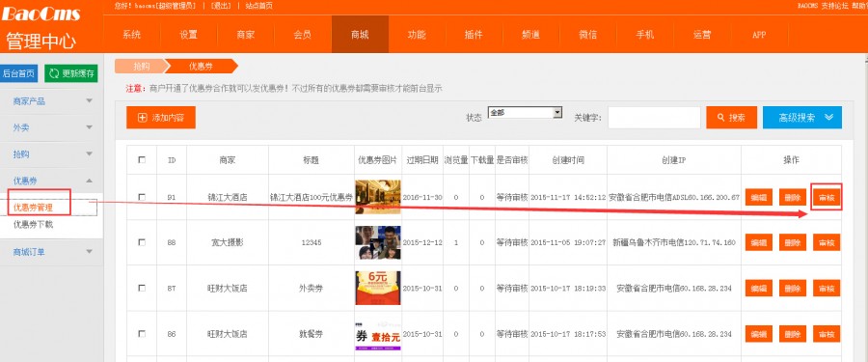The image size is (868, 362).
Task: Click the 支持论坛 link at top right
Action: pos(835,6)
